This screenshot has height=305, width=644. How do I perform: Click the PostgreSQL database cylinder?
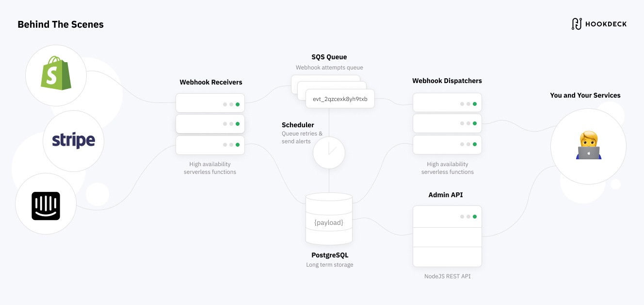tap(329, 219)
